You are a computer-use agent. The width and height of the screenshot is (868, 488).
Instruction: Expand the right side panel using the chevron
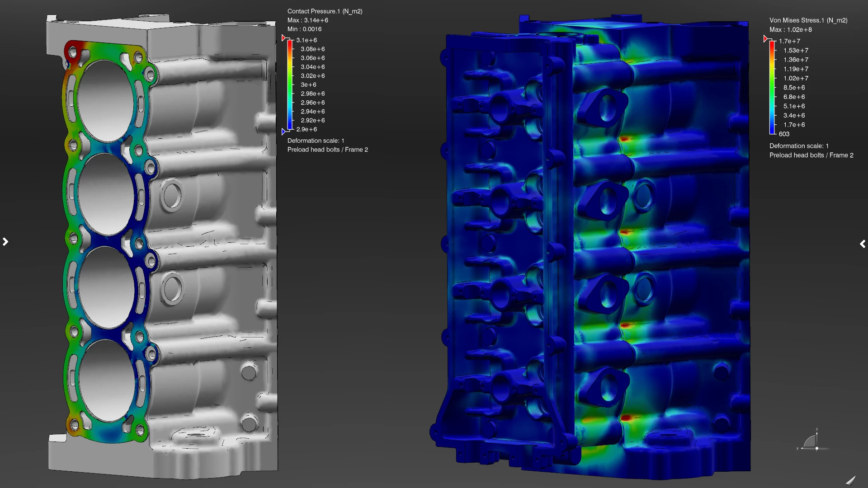tap(863, 244)
